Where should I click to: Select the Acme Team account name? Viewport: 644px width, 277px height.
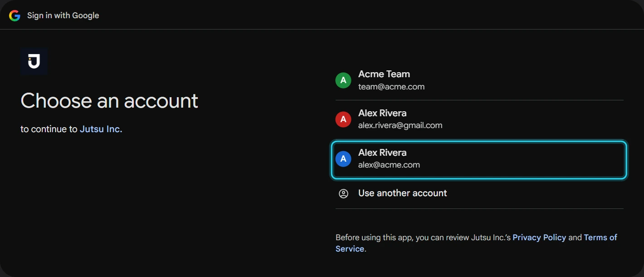(x=384, y=74)
